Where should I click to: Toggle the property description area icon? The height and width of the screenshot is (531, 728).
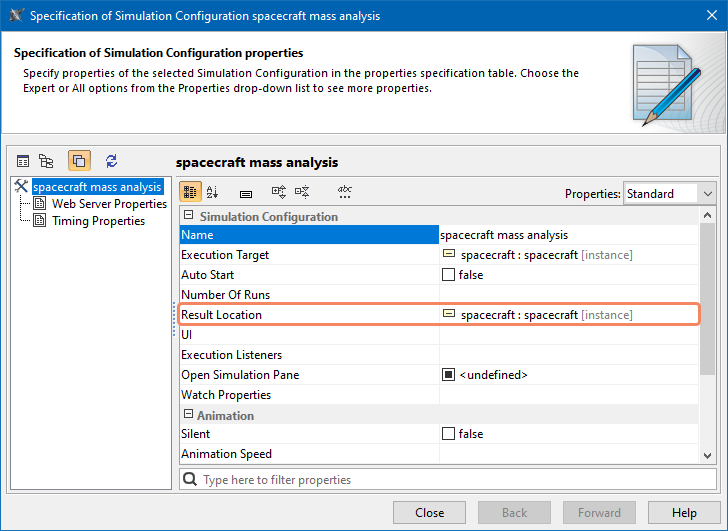point(246,193)
